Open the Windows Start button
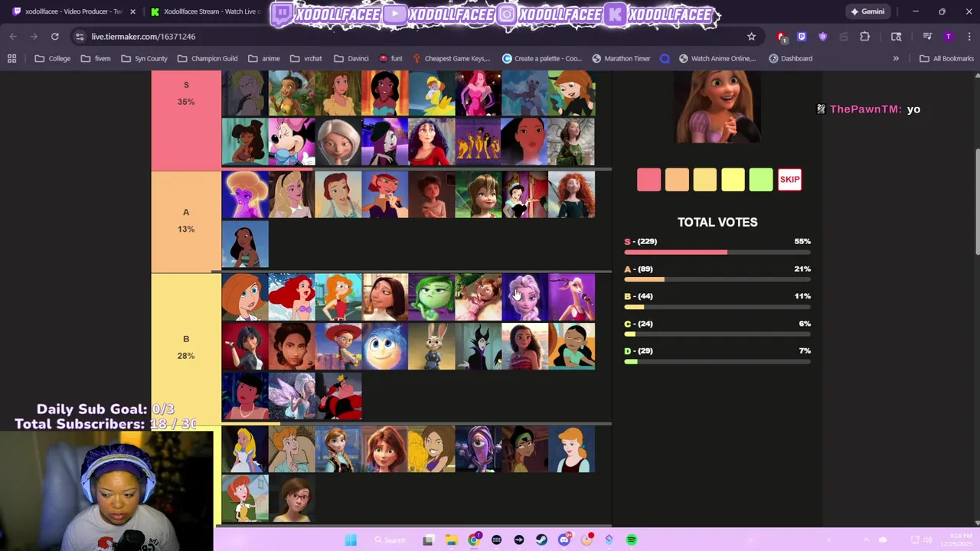 (351, 540)
